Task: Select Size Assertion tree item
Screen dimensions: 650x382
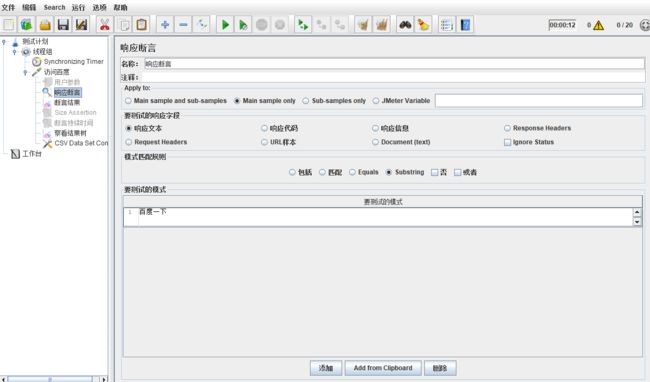Action: pyautogui.click(x=75, y=113)
